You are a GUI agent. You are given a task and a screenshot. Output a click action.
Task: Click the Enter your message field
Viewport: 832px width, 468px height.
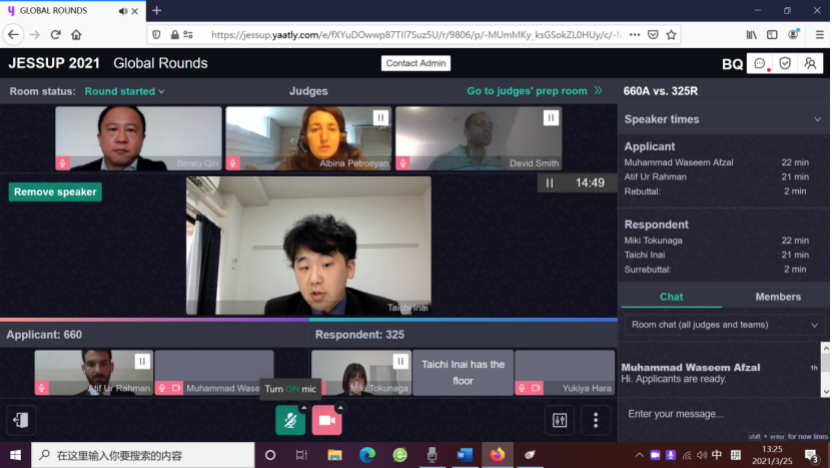point(715,414)
